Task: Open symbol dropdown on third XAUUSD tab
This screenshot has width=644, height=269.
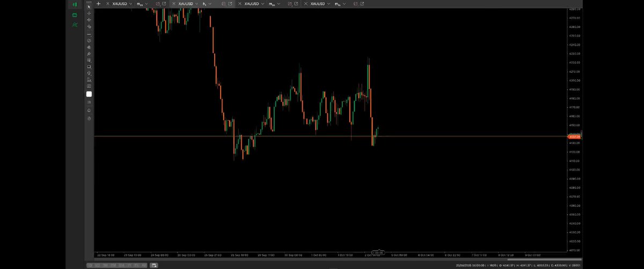Action: [x=263, y=4]
